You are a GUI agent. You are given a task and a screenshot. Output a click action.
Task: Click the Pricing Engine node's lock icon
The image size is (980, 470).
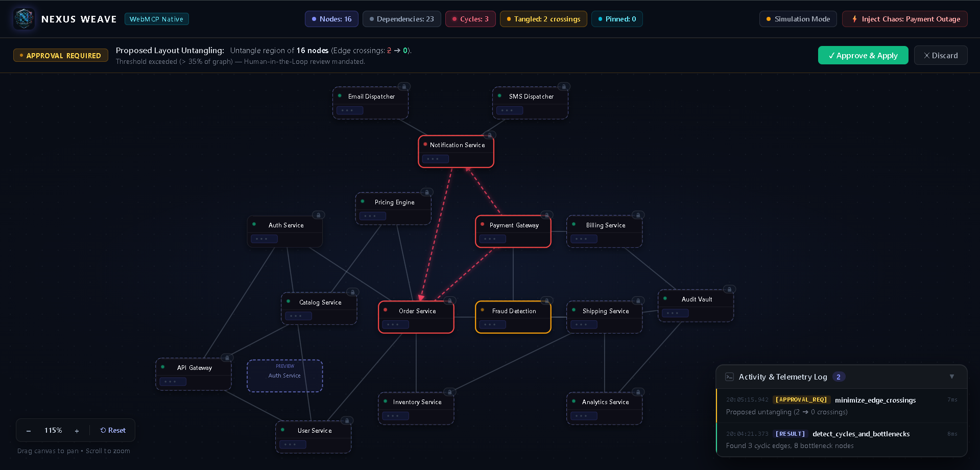tap(427, 193)
